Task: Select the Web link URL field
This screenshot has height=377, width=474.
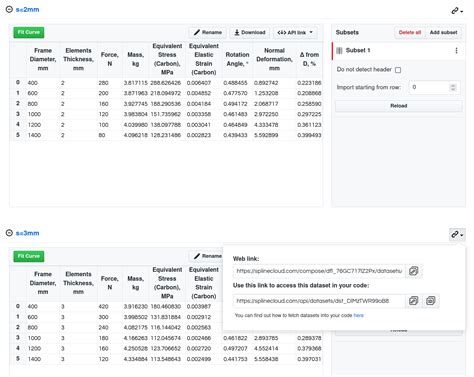Action: click(319, 271)
